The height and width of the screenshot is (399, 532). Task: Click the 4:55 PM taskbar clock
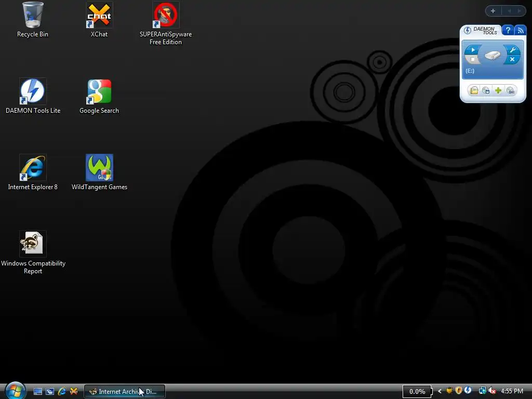click(x=512, y=391)
